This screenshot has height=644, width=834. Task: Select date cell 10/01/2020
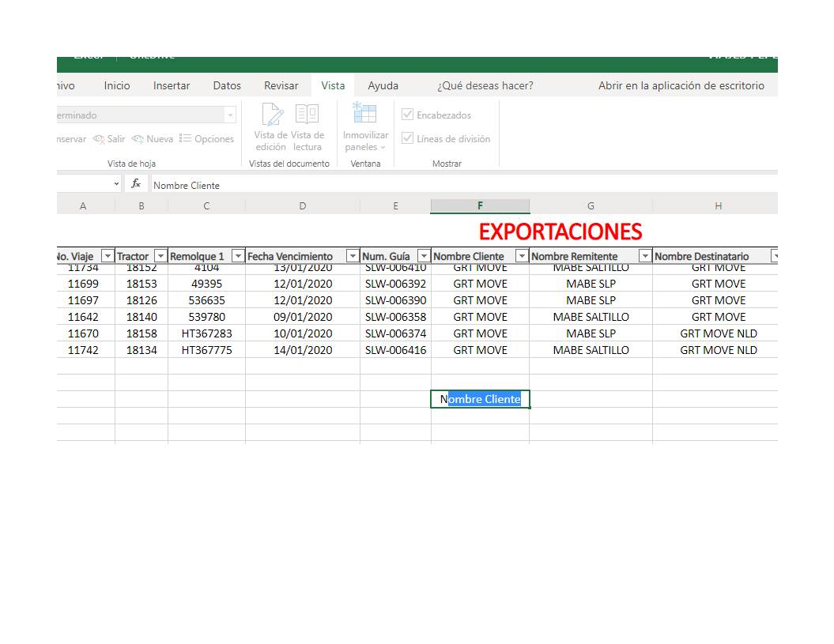pyautogui.click(x=303, y=333)
